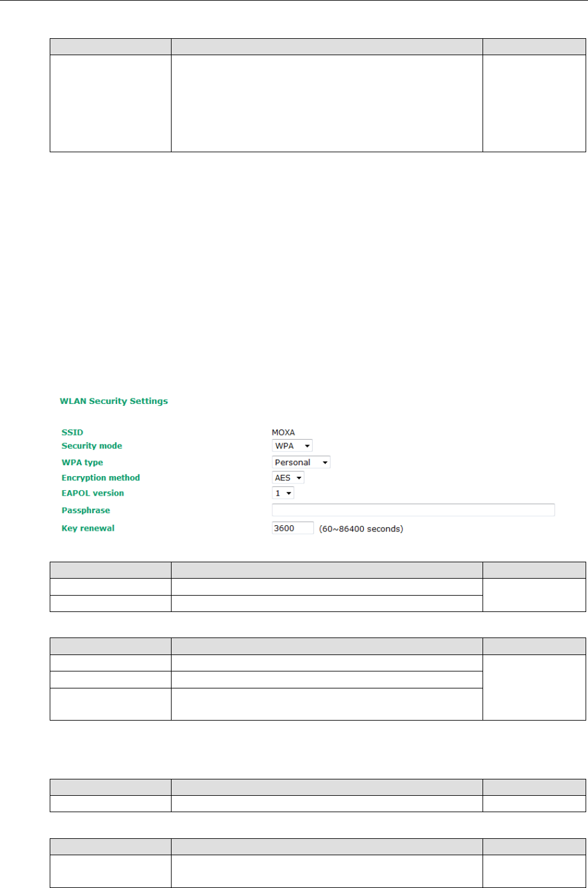
Task: Click the (60~86400 seconds) range hint
Action: coord(361,529)
